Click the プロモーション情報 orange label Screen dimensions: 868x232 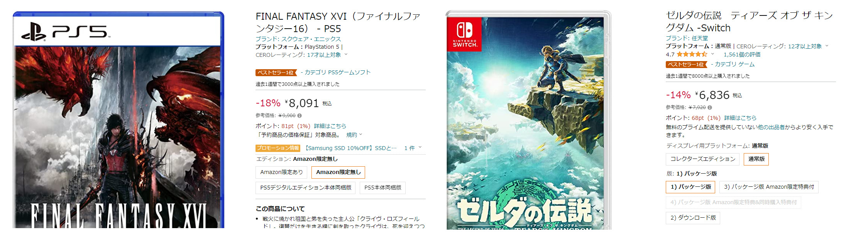(278, 148)
